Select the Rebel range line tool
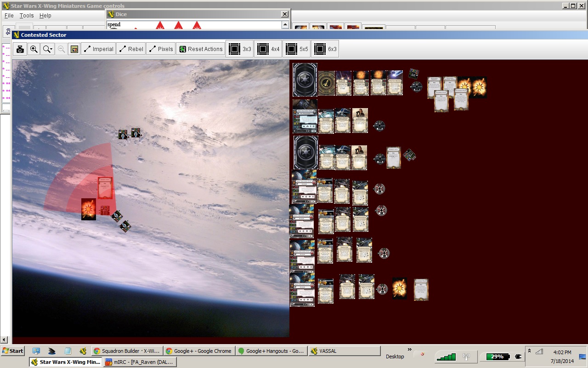This screenshot has height=368, width=588. point(131,49)
